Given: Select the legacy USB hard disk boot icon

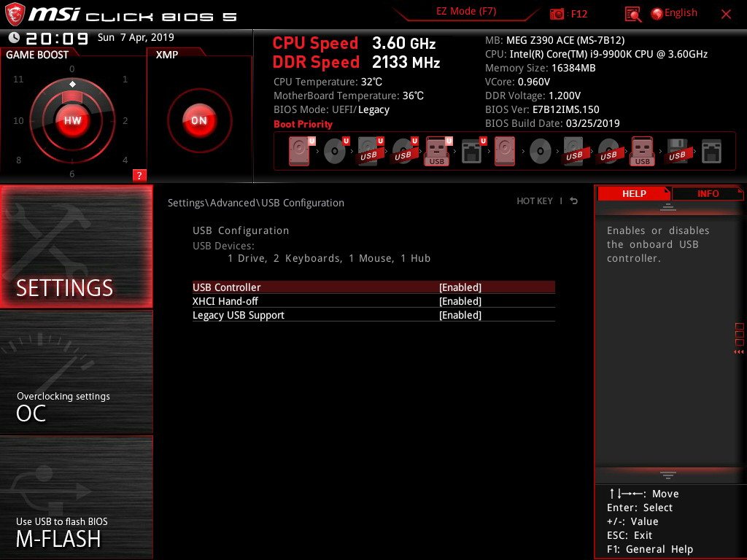Looking at the screenshot, I should (x=574, y=151).
